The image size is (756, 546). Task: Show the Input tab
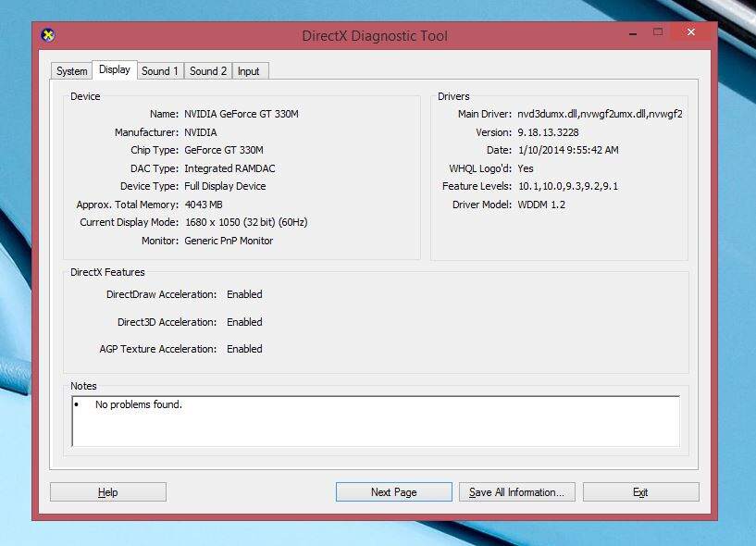click(x=248, y=71)
